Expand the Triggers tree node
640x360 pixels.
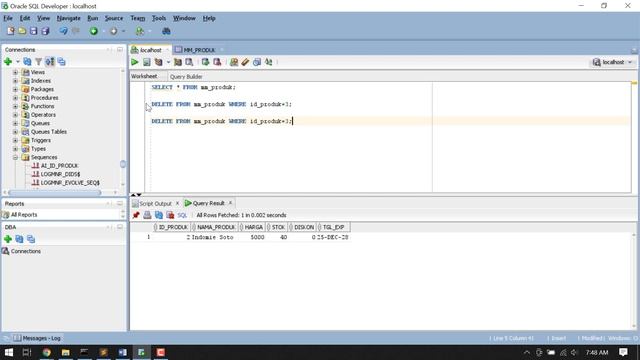[x=16, y=140]
